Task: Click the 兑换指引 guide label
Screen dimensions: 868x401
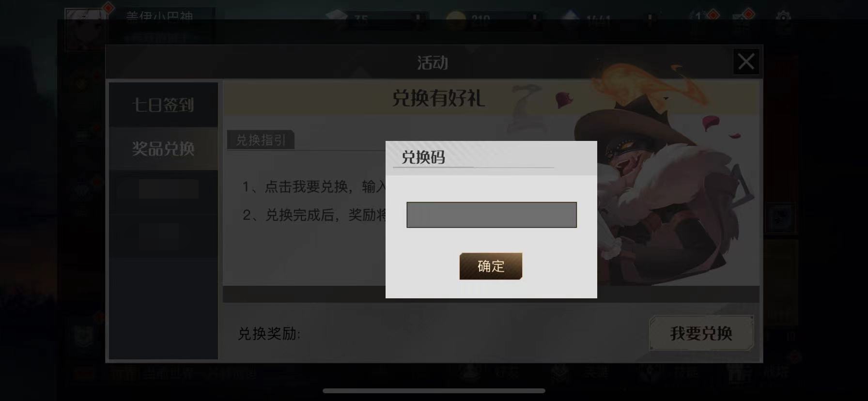Action: click(261, 140)
